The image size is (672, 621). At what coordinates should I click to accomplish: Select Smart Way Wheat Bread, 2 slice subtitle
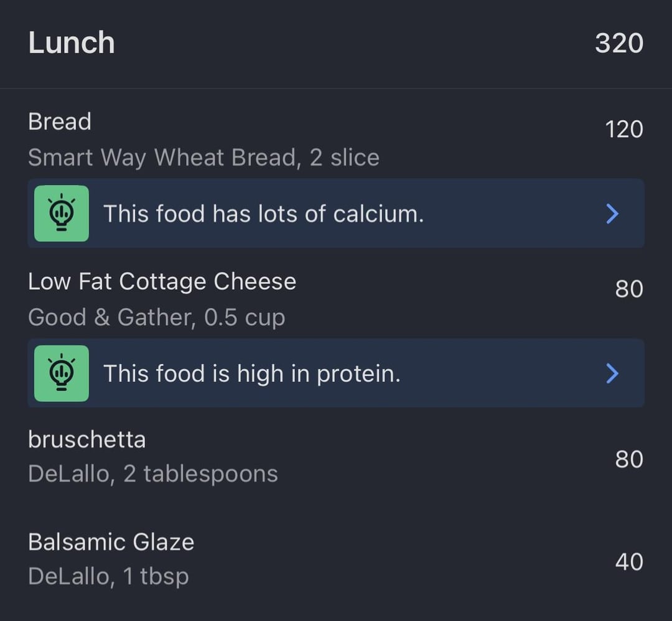[203, 157]
